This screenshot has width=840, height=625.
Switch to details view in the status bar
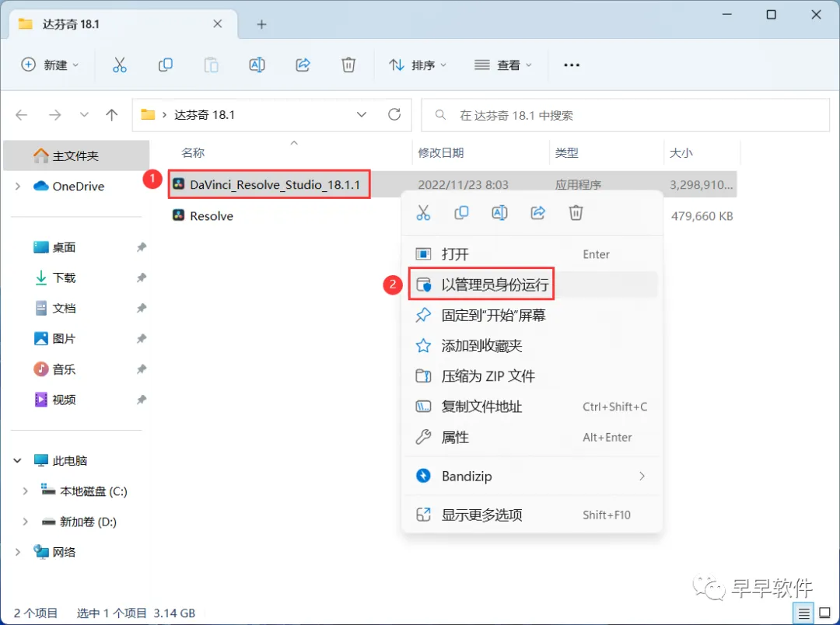click(x=803, y=613)
